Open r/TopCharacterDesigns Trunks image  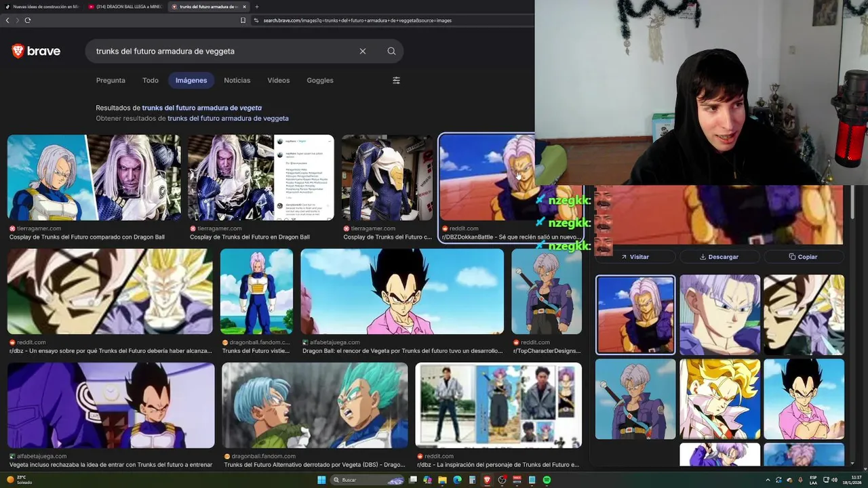click(x=547, y=291)
